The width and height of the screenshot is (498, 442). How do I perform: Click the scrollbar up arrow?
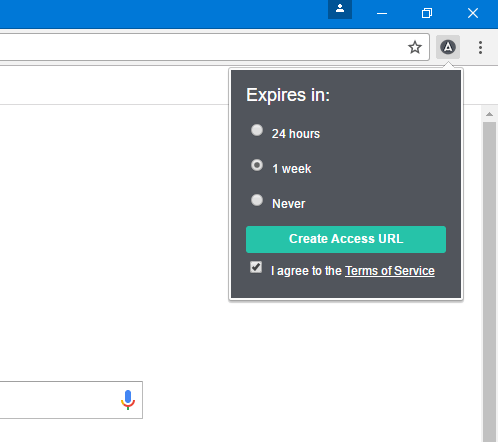489,114
